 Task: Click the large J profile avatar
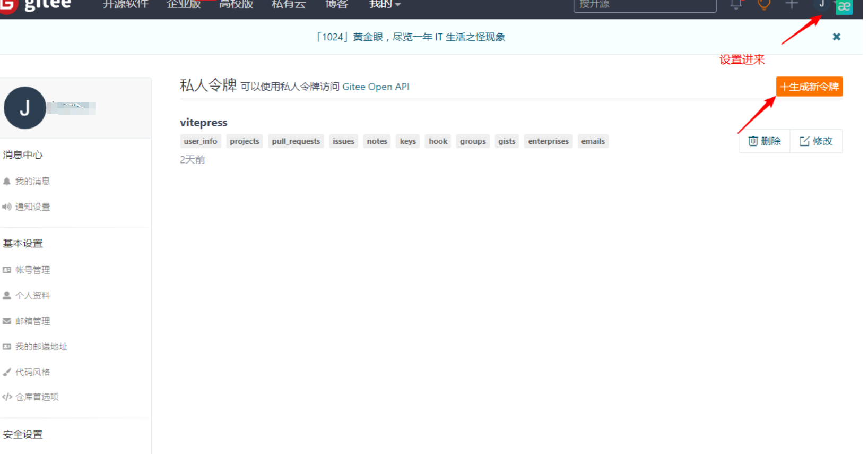pos(24,108)
